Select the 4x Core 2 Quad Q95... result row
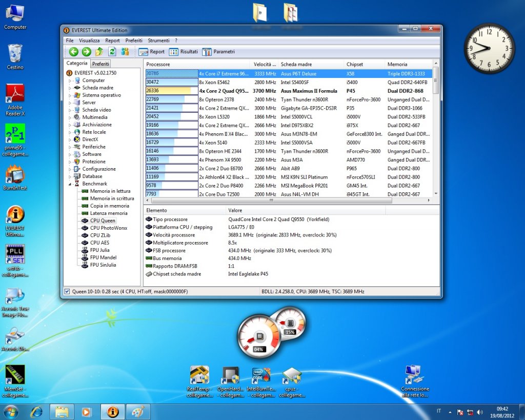This screenshot has width=525, height=420. (x=289, y=91)
